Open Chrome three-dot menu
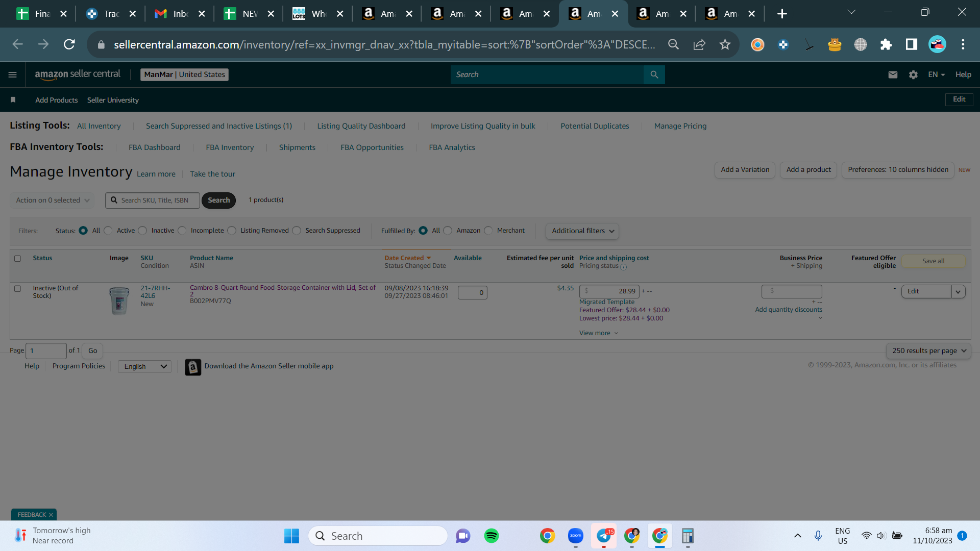 [963, 44]
